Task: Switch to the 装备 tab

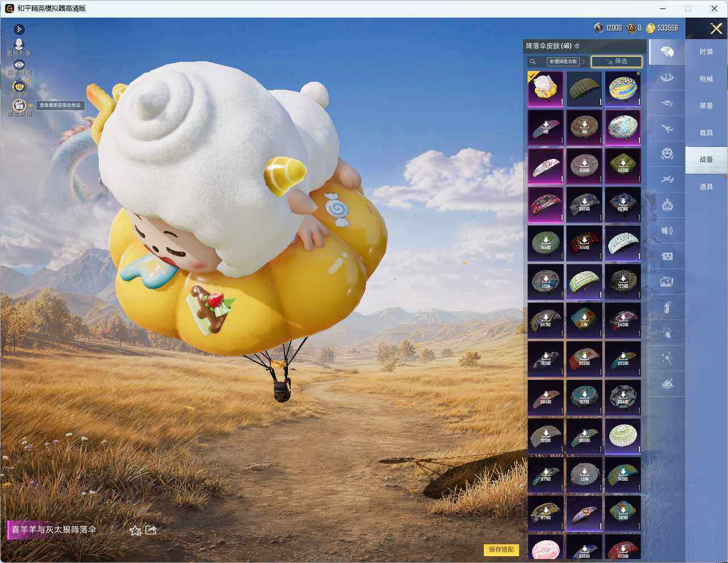Action: coord(706,106)
